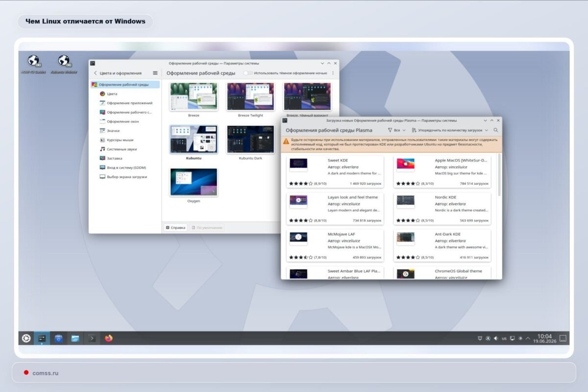
Task: Open Sweet Ambar Blue LAF Pla... card
Action: (335, 273)
